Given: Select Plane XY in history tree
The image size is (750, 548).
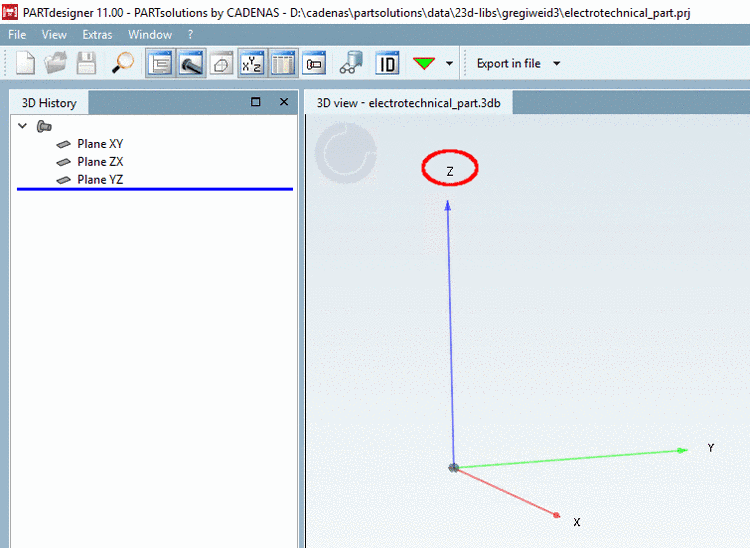Looking at the screenshot, I should click(100, 144).
